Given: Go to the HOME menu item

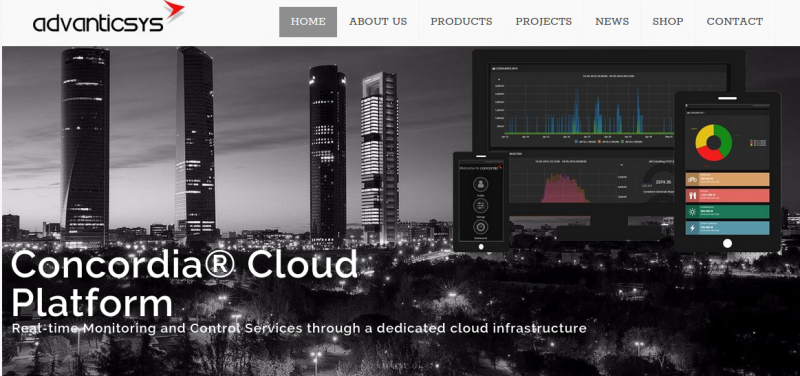Looking at the screenshot, I should point(308,22).
